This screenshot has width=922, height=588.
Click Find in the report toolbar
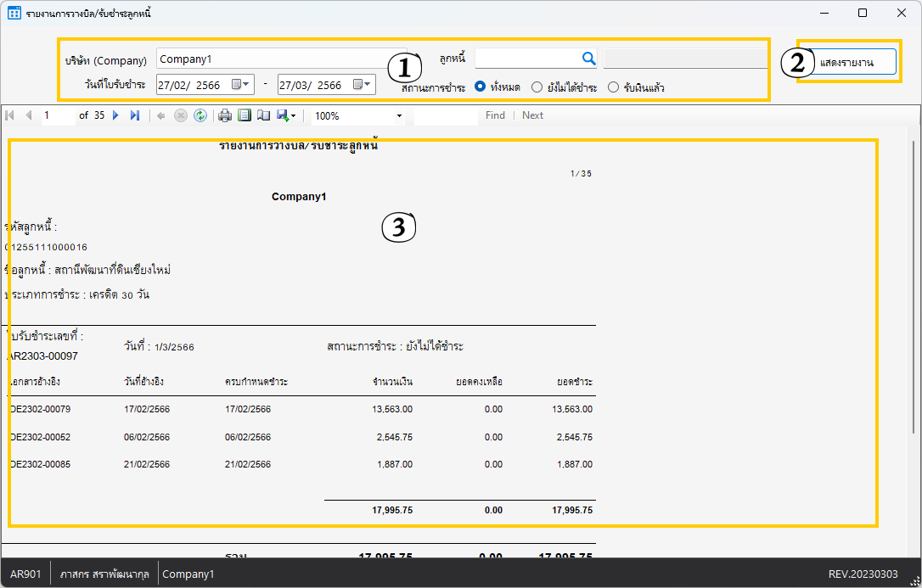pos(495,115)
